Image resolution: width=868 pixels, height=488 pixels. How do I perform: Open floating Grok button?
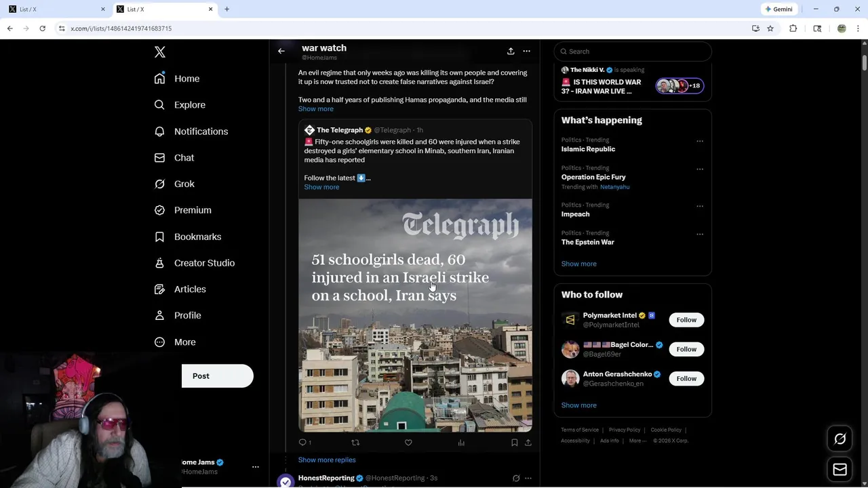(x=840, y=439)
